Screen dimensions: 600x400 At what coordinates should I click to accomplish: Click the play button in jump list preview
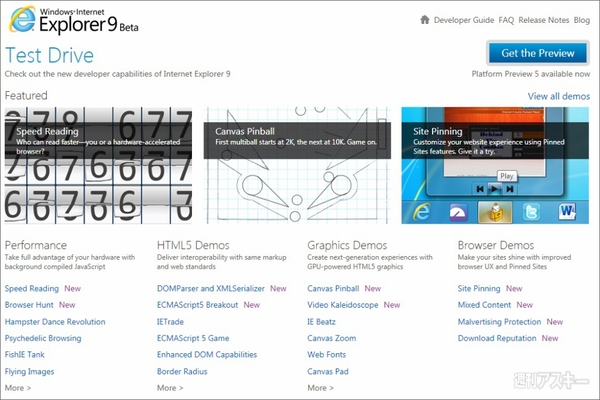(495, 189)
